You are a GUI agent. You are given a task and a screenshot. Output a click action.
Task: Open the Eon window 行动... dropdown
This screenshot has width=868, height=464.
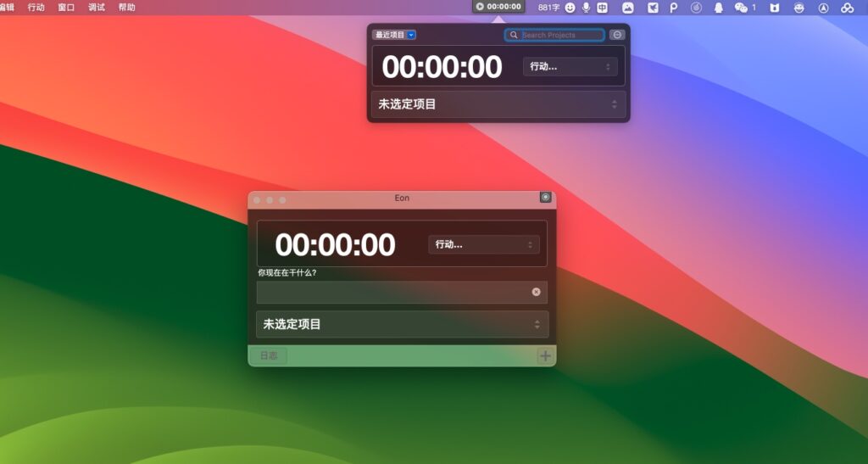click(484, 244)
